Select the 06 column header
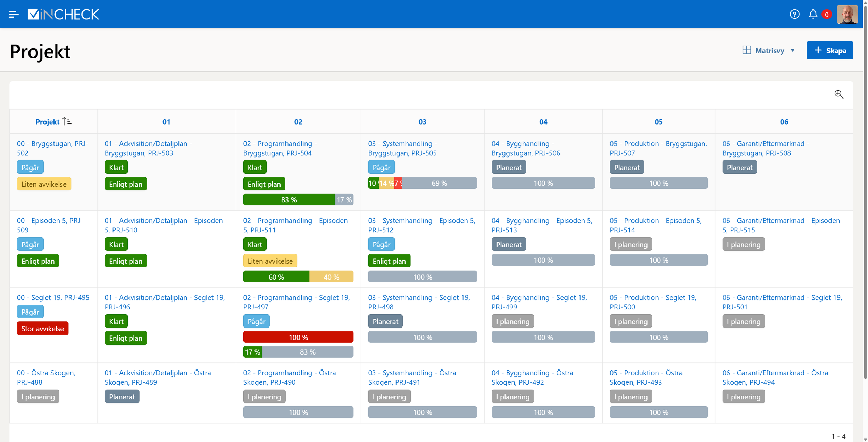The height and width of the screenshot is (442, 868). pyautogui.click(x=784, y=122)
